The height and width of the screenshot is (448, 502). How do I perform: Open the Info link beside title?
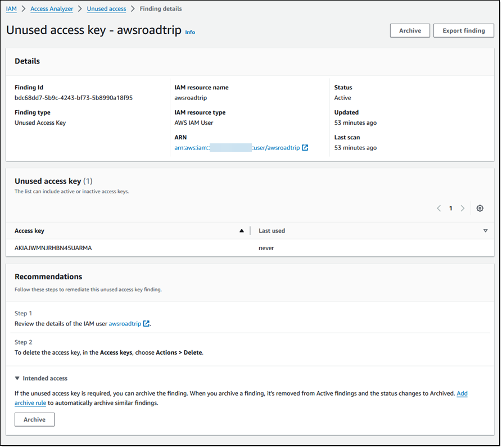190,33
